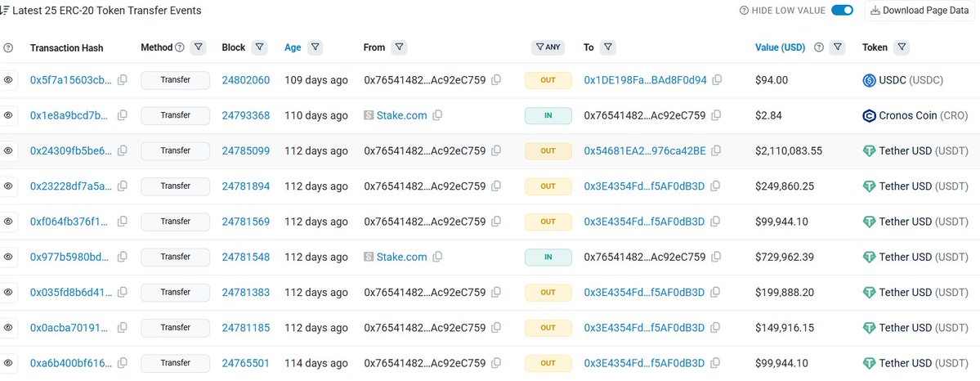Copy To address in block 24781548 row
This screenshot has width=980, height=381.
tap(716, 257)
